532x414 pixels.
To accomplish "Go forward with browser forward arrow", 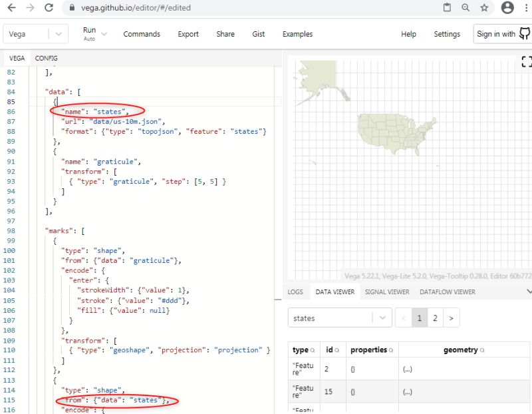I will [x=30, y=7].
